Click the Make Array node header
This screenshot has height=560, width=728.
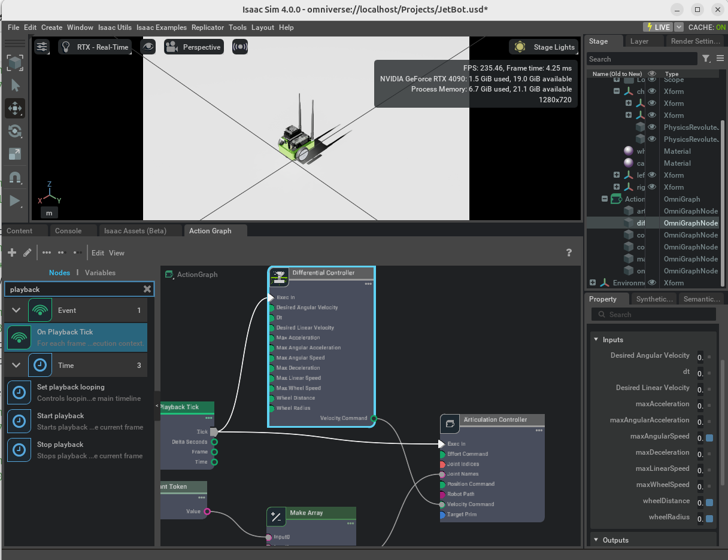point(311,513)
